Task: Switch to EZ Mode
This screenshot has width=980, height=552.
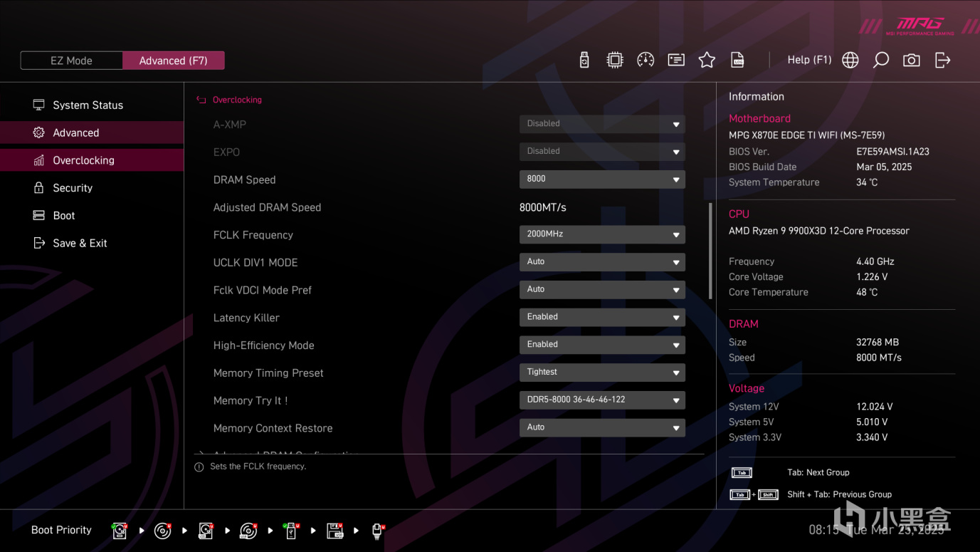Action: coord(72,61)
